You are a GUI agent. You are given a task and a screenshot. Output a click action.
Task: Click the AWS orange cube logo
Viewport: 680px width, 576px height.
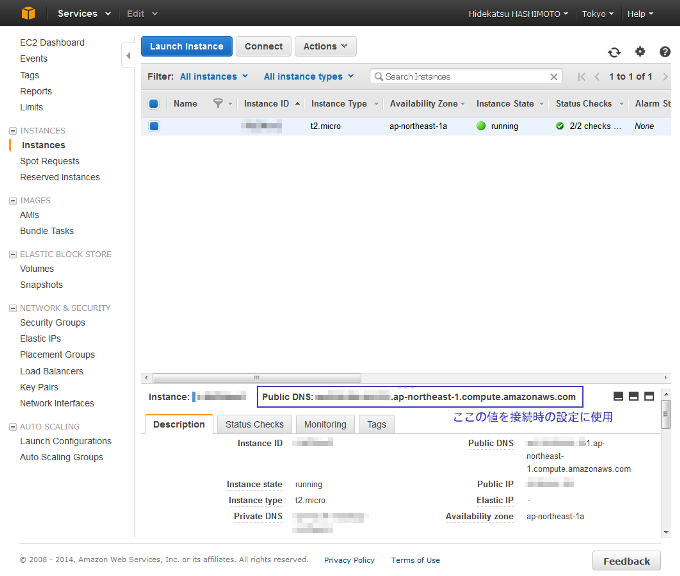click(x=28, y=13)
